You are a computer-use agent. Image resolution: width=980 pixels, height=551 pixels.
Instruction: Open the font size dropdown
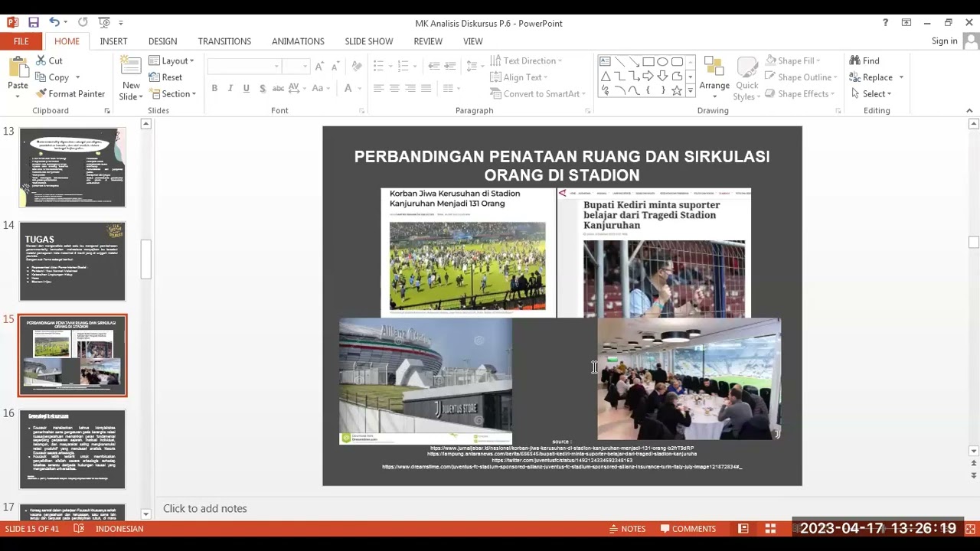coord(305,67)
